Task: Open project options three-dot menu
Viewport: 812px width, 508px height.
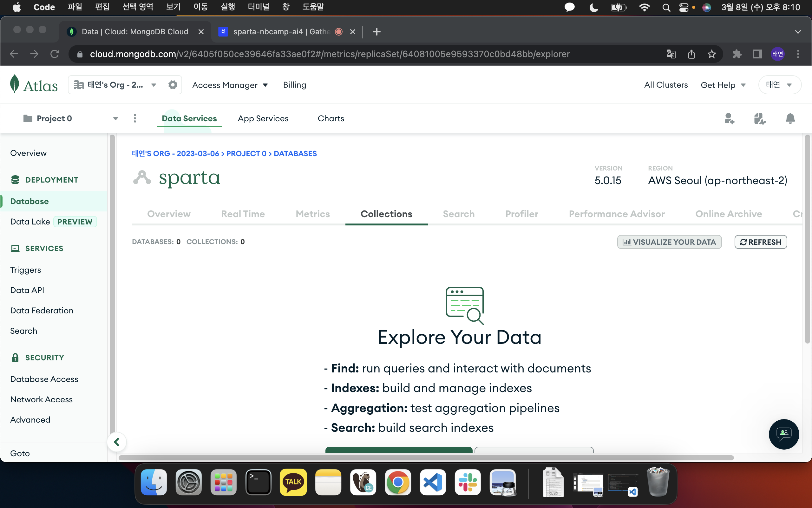Action: point(135,118)
